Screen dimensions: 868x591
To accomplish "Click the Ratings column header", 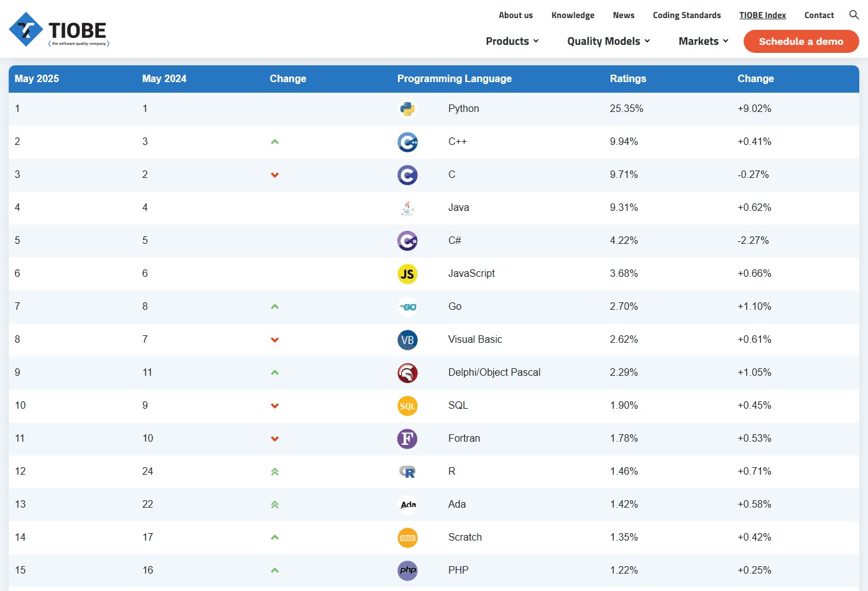I will [628, 78].
